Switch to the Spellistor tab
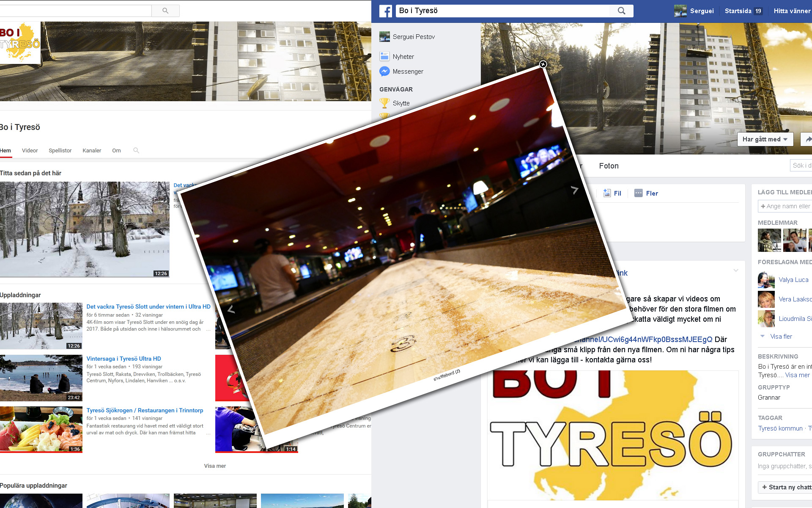 (60, 150)
